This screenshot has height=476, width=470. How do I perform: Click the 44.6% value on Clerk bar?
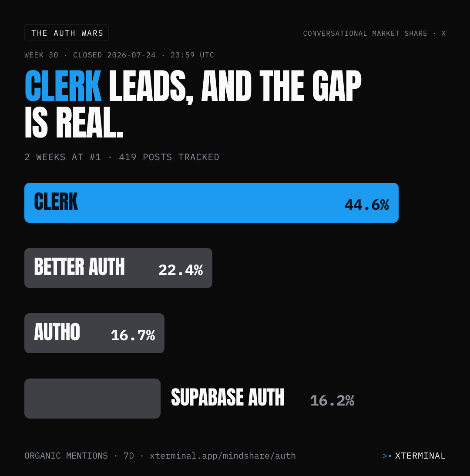[x=367, y=205]
